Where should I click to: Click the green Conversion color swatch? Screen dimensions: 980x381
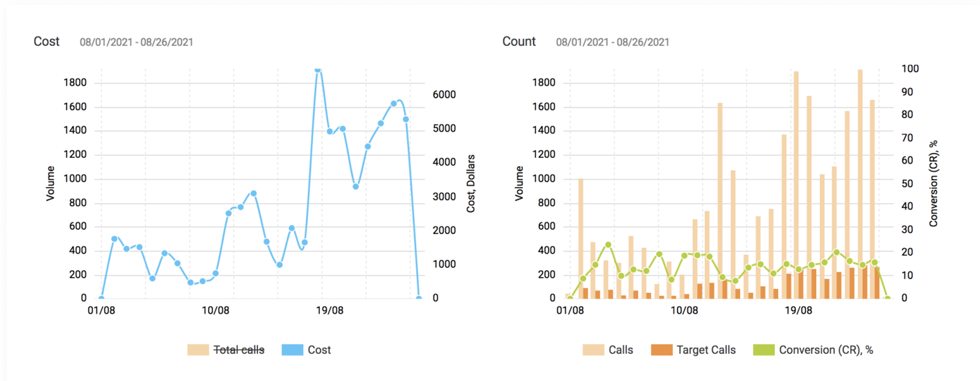(764, 350)
